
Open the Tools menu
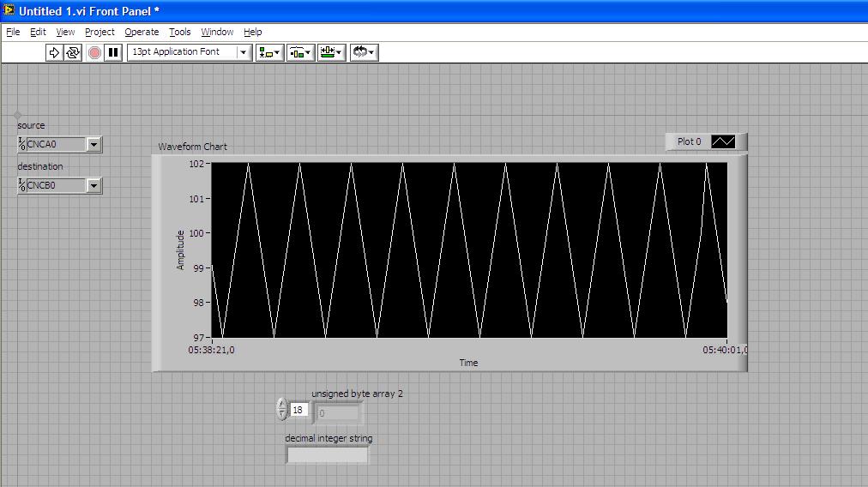(x=180, y=32)
